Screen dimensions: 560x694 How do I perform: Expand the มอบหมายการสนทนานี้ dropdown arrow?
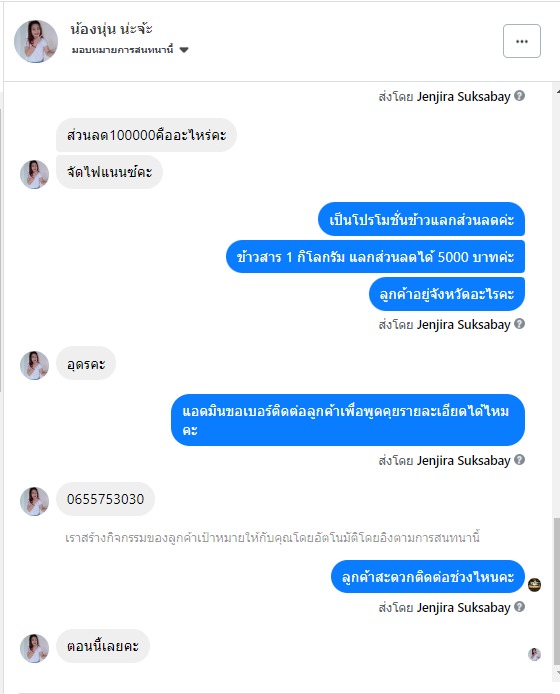[x=184, y=50]
